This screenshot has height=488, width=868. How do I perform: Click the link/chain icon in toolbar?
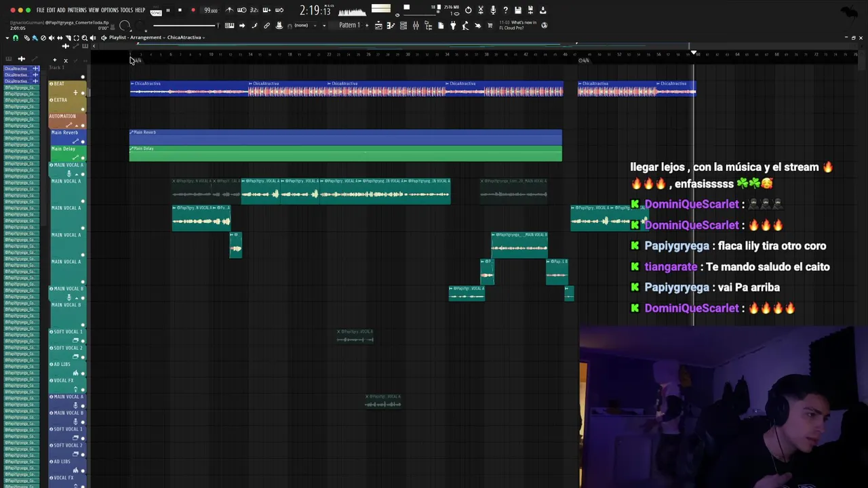pyautogui.click(x=267, y=26)
